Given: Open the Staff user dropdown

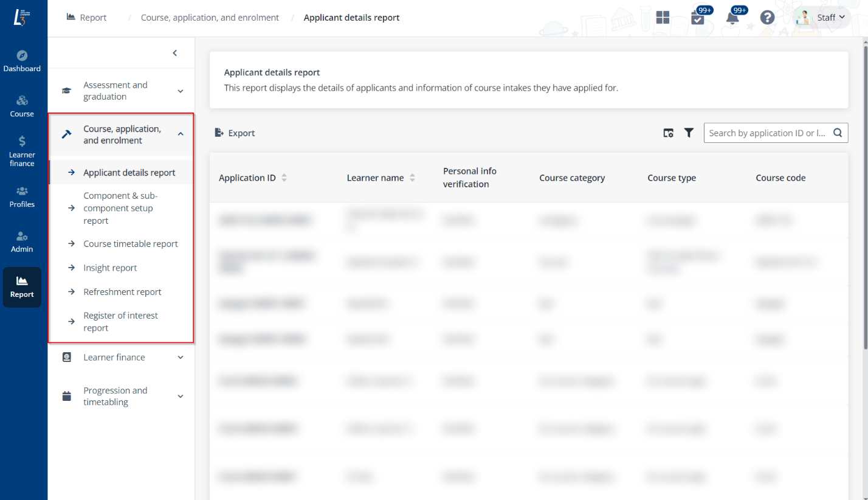Looking at the screenshot, I should pyautogui.click(x=822, y=18).
